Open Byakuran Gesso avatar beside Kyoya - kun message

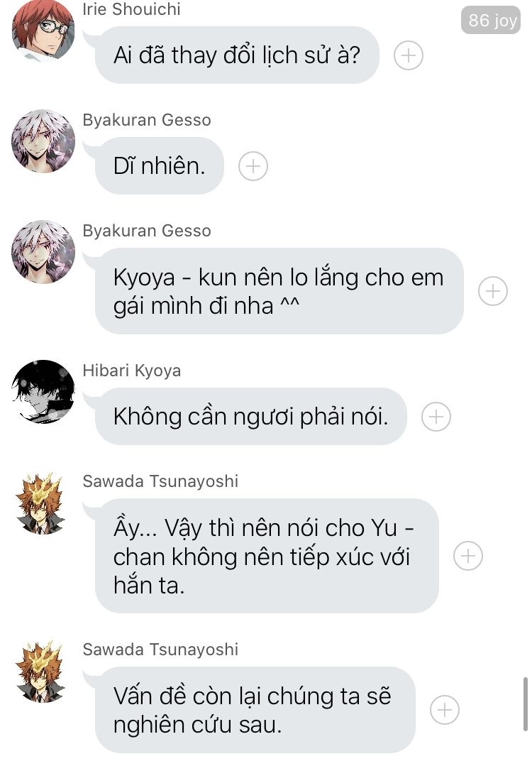(x=43, y=252)
